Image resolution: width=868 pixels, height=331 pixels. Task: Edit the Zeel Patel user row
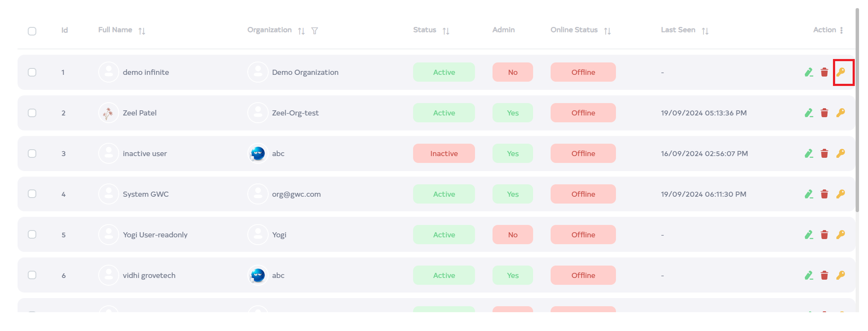[809, 113]
